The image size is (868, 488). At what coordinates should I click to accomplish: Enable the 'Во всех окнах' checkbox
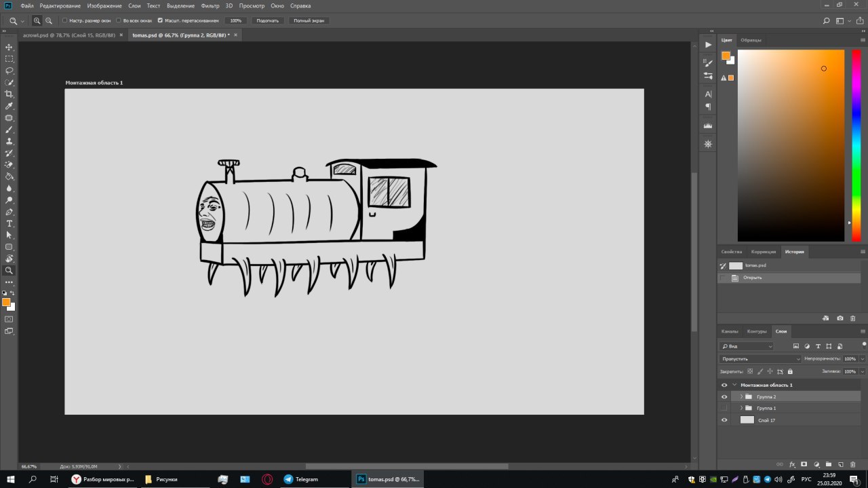(x=118, y=21)
